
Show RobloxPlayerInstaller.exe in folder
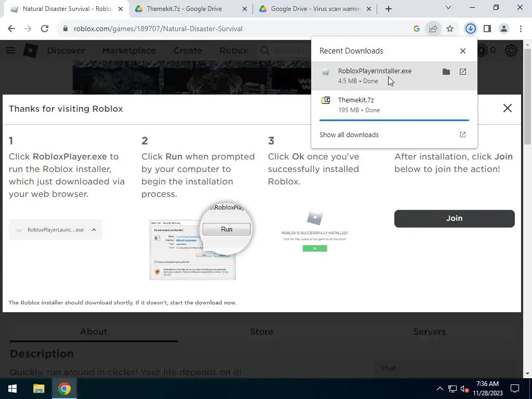(446, 72)
